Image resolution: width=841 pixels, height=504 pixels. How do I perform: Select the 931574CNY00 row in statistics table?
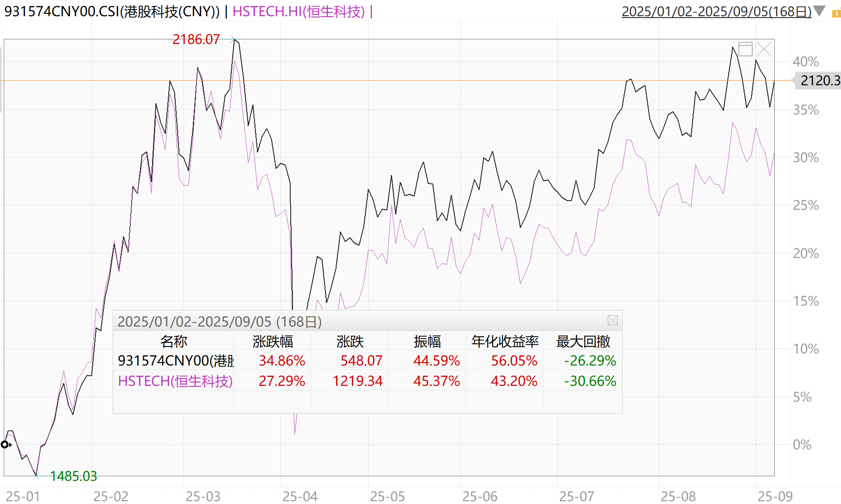175,360
